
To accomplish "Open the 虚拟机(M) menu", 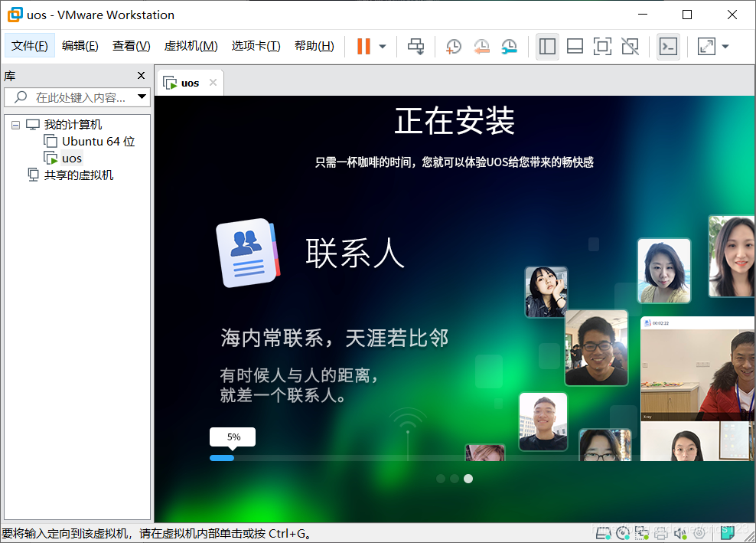I will click(x=191, y=46).
